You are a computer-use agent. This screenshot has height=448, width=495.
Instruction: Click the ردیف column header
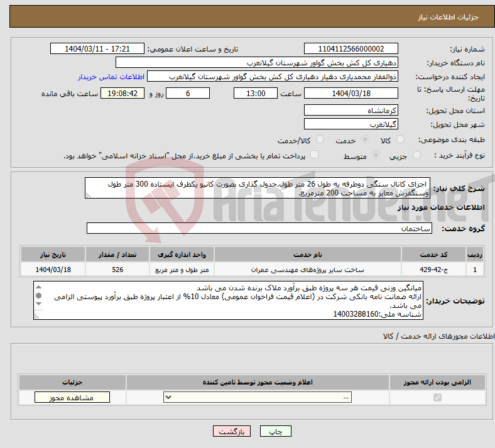click(x=475, y=254)
